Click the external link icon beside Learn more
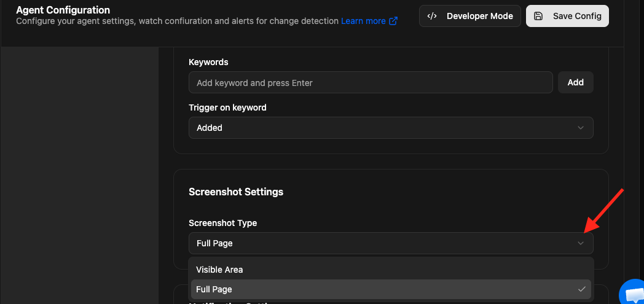644x304 pixels. tap(393, 21)
